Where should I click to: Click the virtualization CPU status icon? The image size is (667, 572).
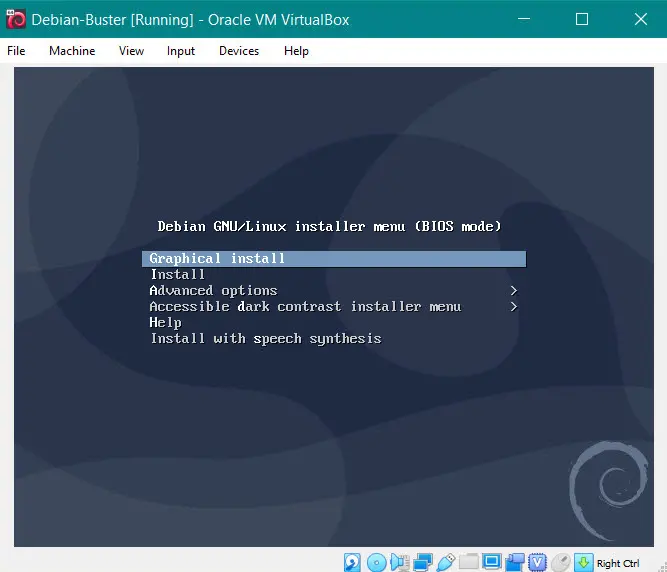pyautogui.click(x=537, y=563)
